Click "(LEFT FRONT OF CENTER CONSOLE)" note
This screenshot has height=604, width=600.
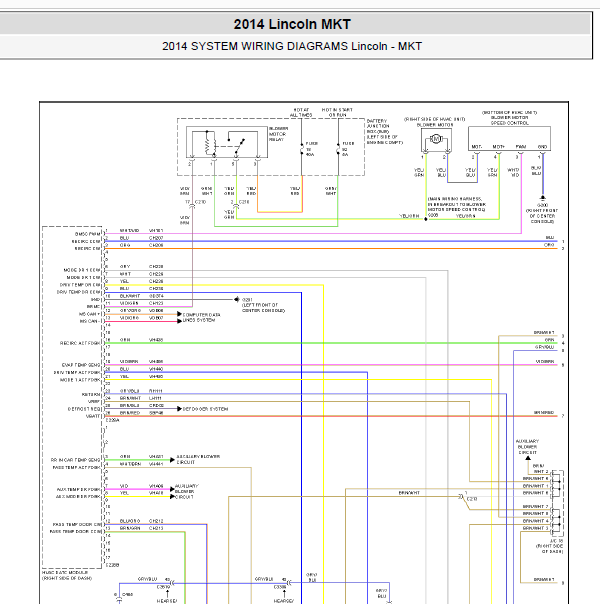pyautogui.click(x=263, y=308)
